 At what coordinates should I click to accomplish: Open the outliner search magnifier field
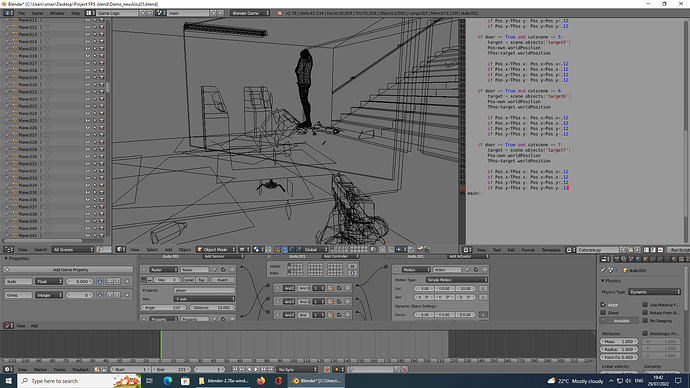tap(103, 249)
